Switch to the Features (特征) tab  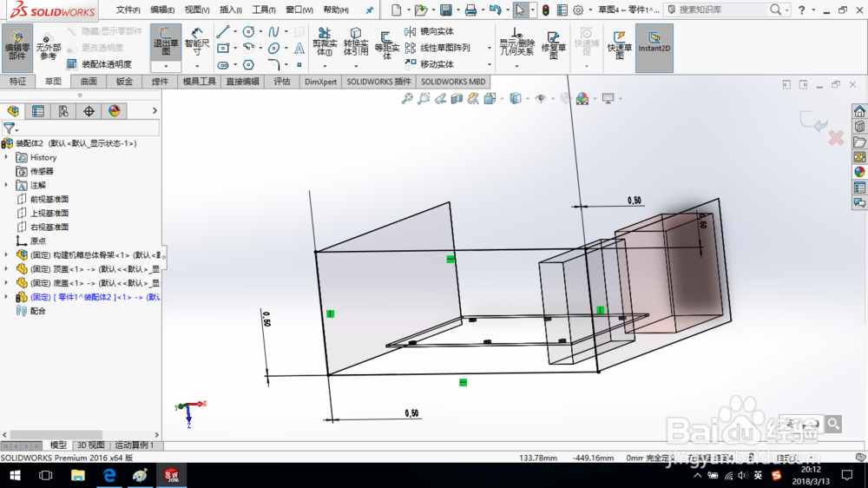coord(17,82)
